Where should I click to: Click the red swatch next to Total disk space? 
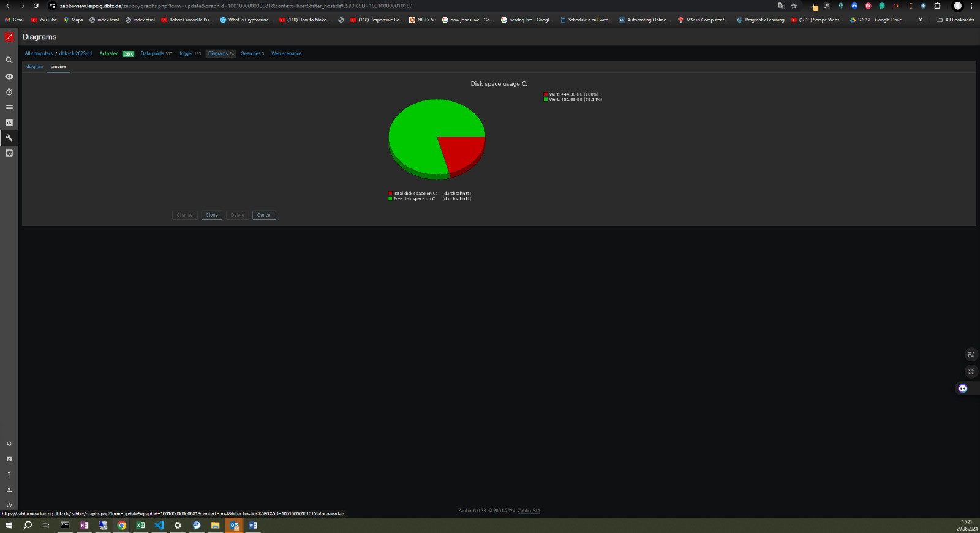pos(390,194)
